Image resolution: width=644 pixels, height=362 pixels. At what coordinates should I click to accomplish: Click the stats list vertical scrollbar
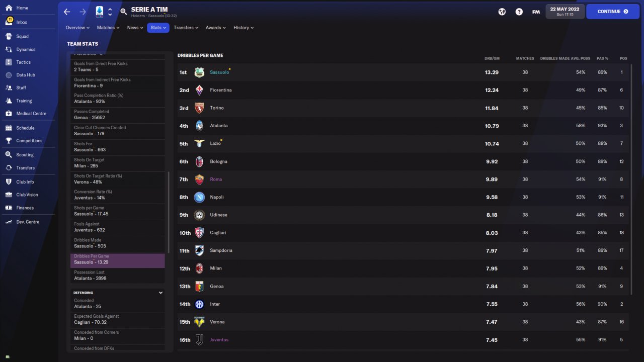(x=169, y=213)
